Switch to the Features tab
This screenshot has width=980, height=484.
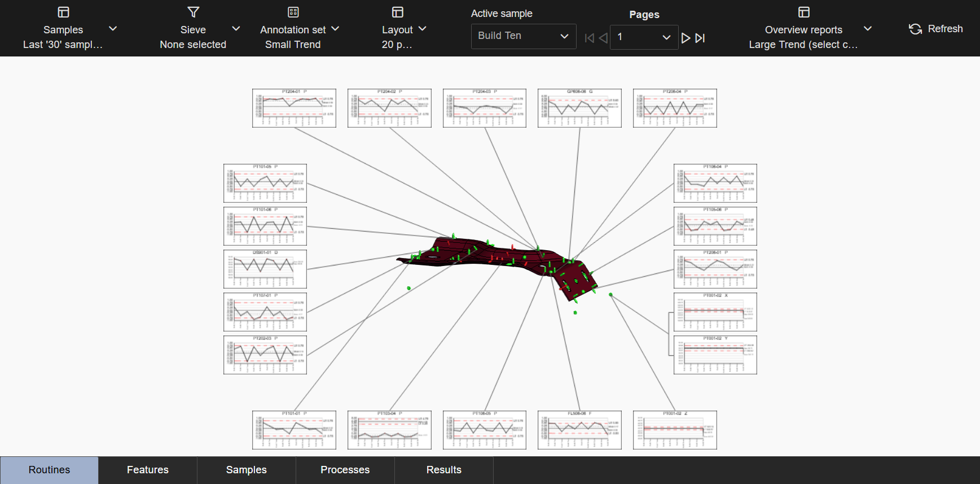pos(148,470)
